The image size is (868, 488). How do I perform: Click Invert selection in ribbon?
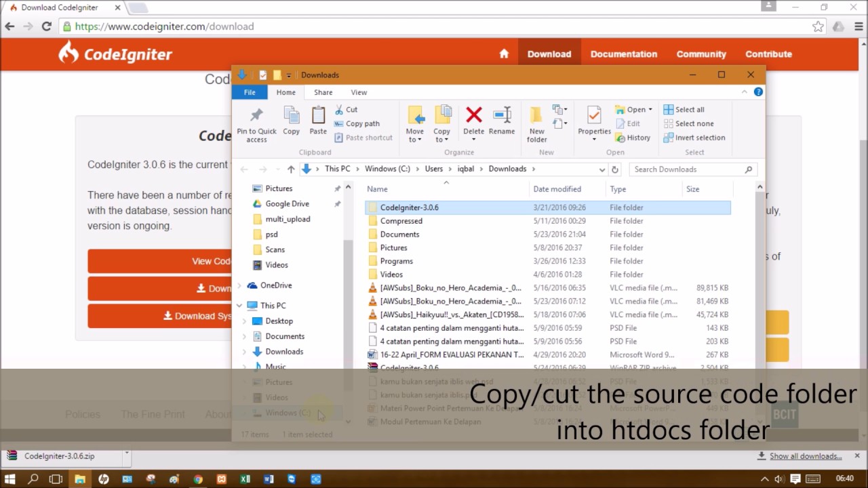point(694,138)
